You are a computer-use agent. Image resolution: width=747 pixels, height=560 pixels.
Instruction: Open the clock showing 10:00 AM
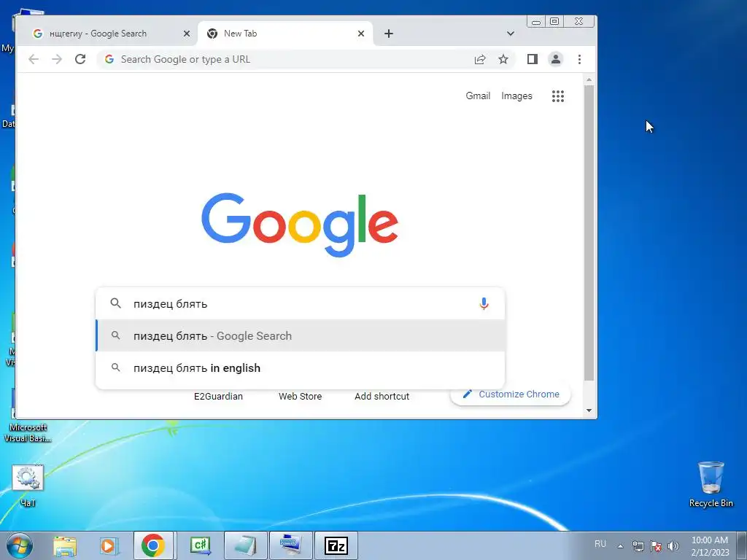(710, 545)
